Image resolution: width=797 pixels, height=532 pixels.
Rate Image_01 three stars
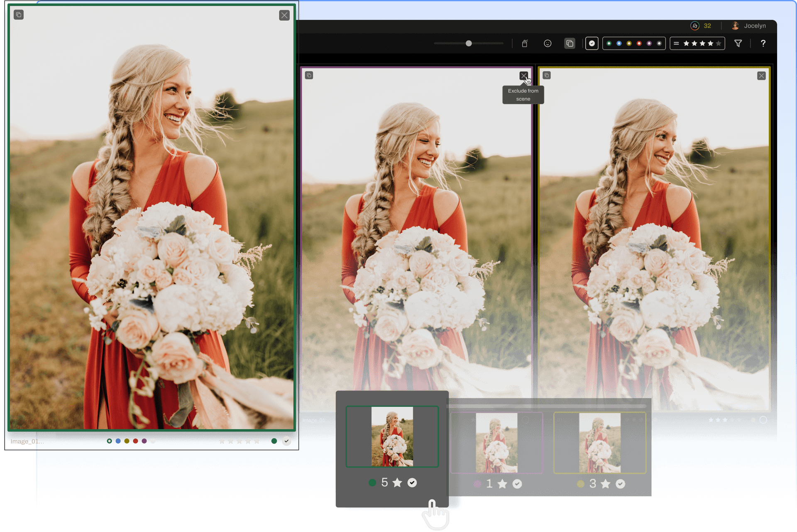tap(239, 442)
